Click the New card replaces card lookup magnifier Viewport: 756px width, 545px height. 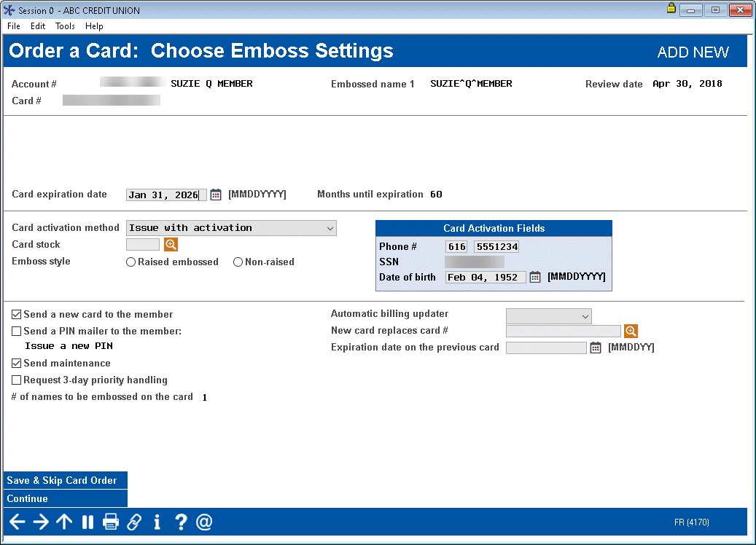coord(631,331)
